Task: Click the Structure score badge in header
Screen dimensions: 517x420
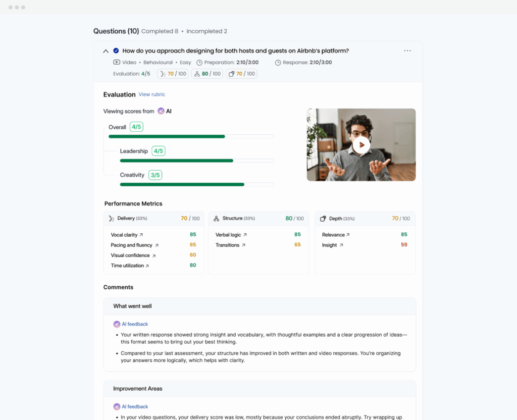Action: pos(207,74)
